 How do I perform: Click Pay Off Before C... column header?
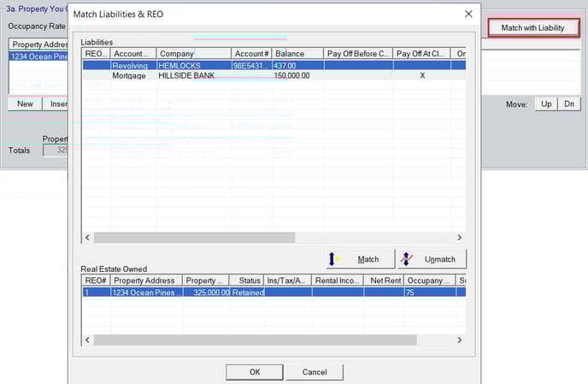click(x=358, y=54)
